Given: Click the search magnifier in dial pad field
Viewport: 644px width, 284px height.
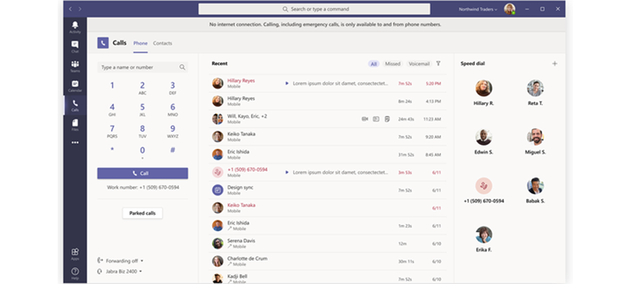Looking at the screenshot, I should click(x=182, y=67).
